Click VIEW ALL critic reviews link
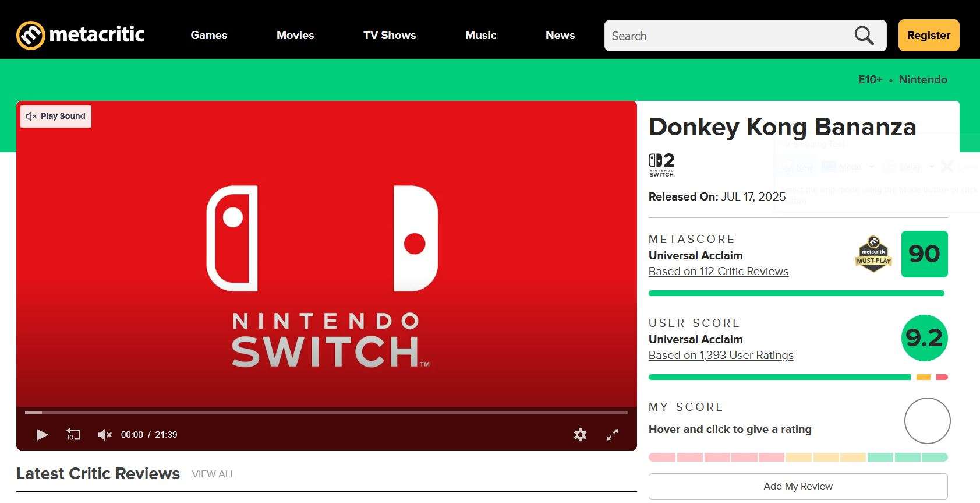Viewport: 980px width, 503px height. [214, 474]
